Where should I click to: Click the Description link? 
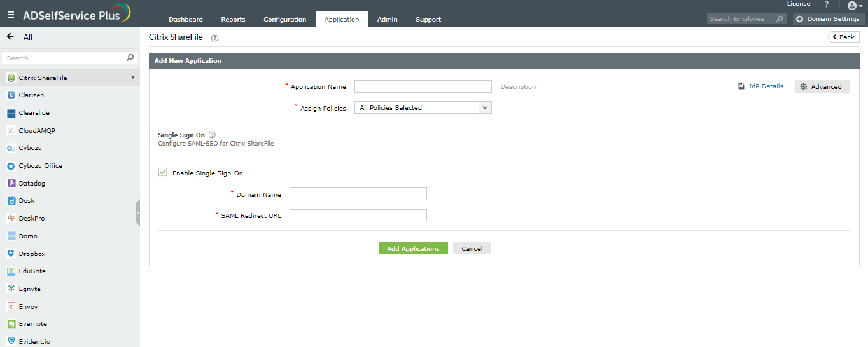tap(518, 87)
